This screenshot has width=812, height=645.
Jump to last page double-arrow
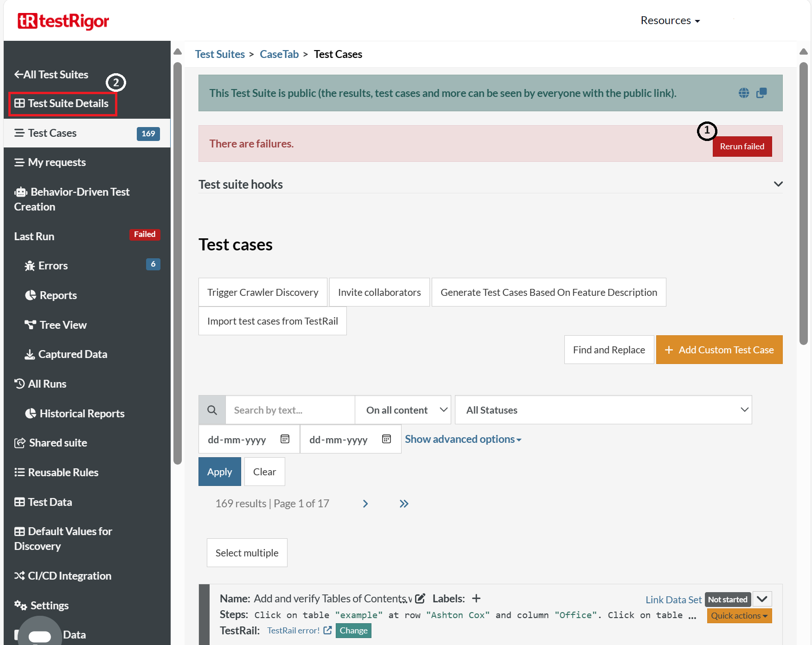(404, 504)
